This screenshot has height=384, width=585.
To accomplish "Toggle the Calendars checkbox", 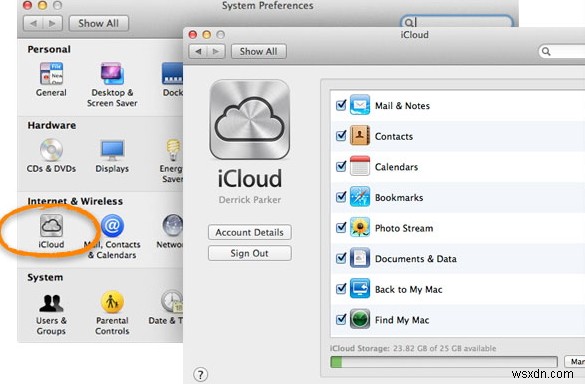I will coord(341,166).
